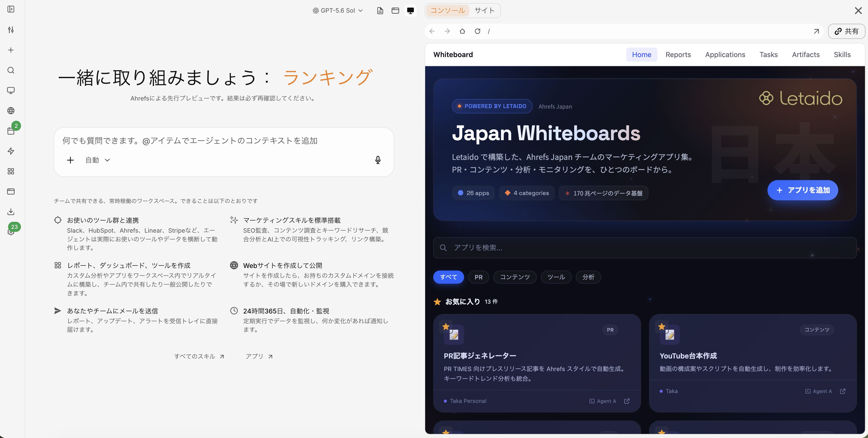This screenshot has width=868, height=438.
Task: Open the sliders settings icon in sidebar
Action: [11, 30]
